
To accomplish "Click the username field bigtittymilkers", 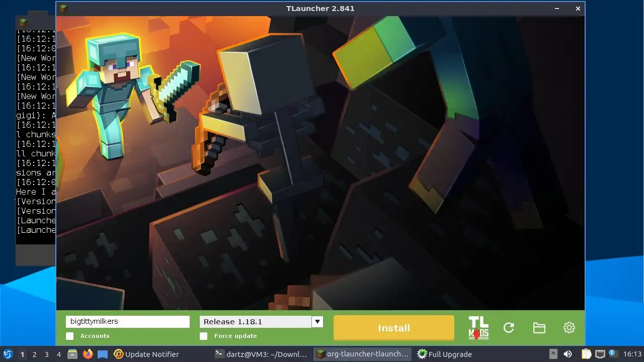I will click(x=128, y=322).
